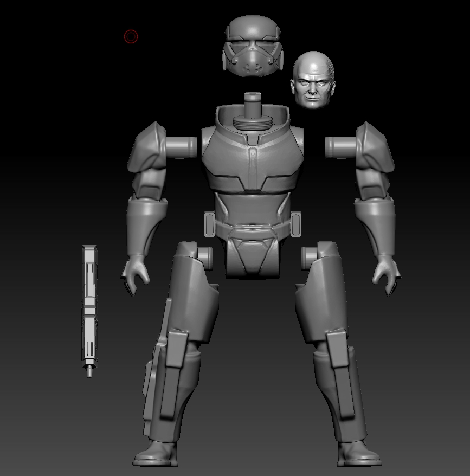Click the arm joint peg on the rifle side
The width and height of the screenshot is (470, 476).
tap(182, 147)
